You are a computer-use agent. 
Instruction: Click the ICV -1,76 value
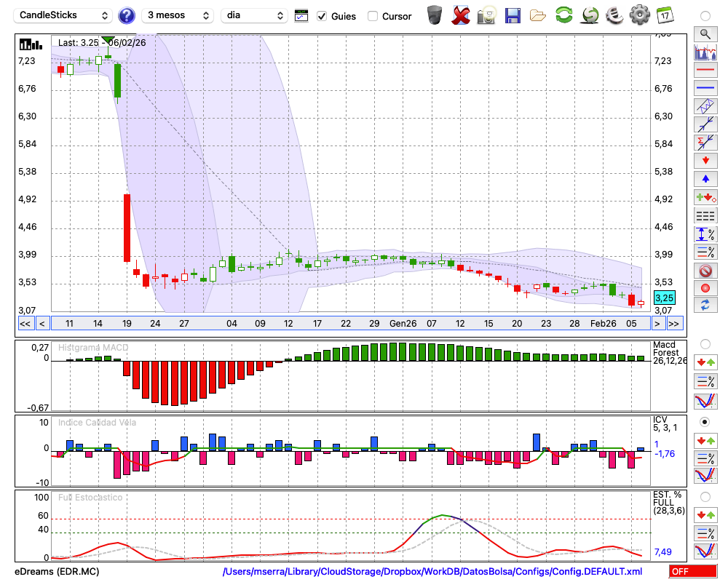click(665, 453)
